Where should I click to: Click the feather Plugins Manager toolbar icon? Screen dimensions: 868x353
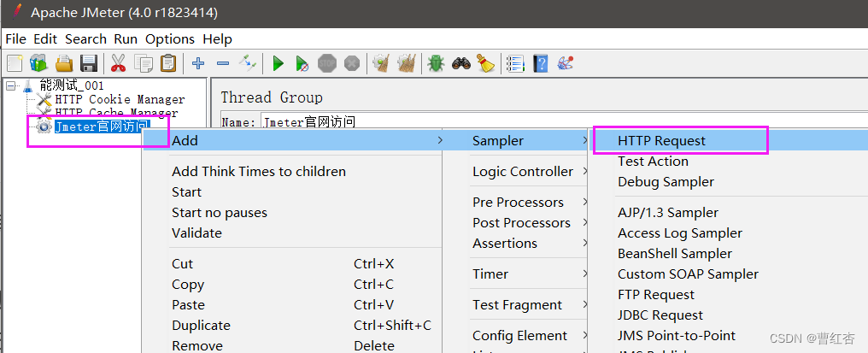click(x=566, y=63)
